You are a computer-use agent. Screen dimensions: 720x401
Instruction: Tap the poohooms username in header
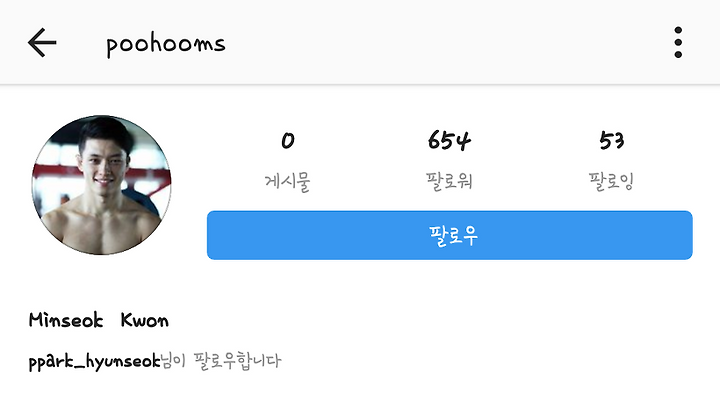click(x=166, y=45)
